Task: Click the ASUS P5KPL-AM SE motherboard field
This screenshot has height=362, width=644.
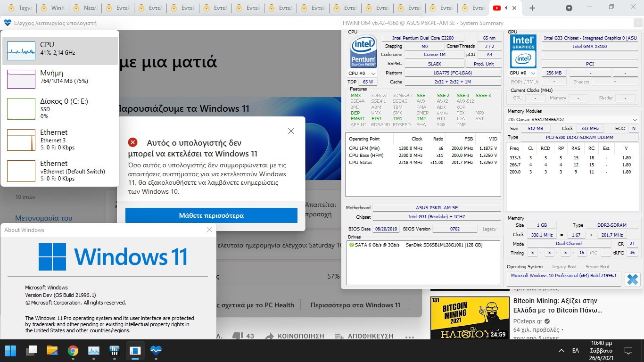Action: pyautogui.click(x=437, y=208)
